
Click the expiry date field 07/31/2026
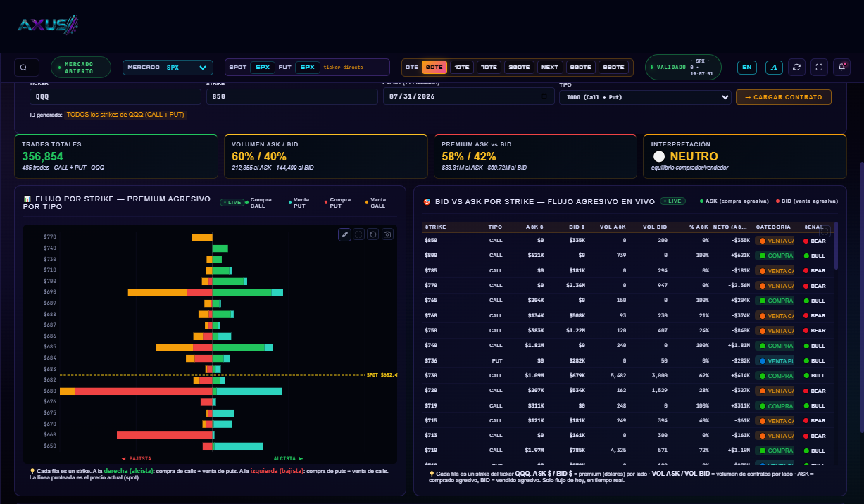coord(469,97)
